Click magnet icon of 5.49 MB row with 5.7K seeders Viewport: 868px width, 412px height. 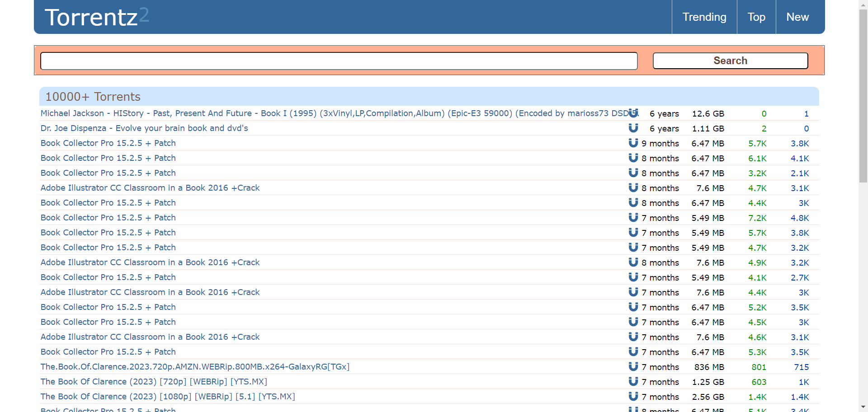(633, 232)
